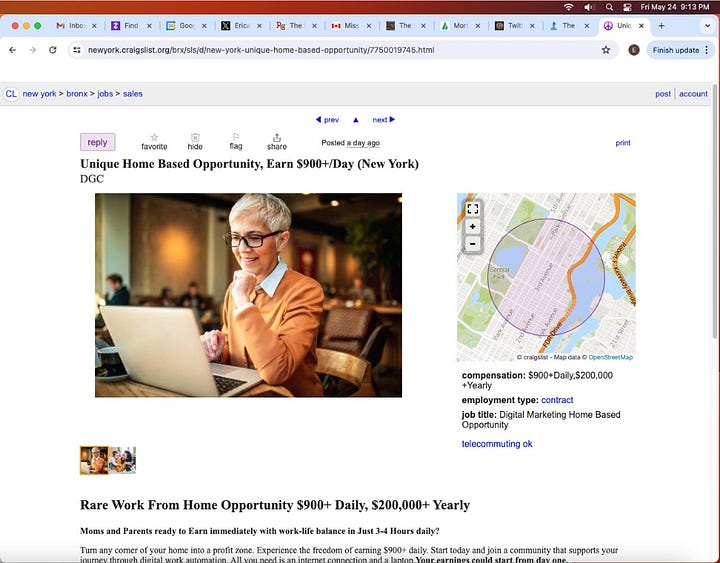720x563 pixels.
Task: Open site information icon in address bar
Action: coord(77,50)
